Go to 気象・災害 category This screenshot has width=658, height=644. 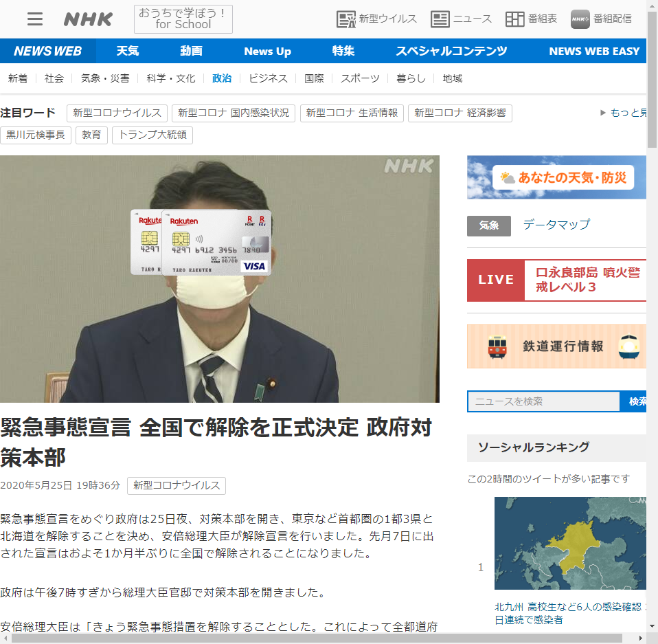105,78
